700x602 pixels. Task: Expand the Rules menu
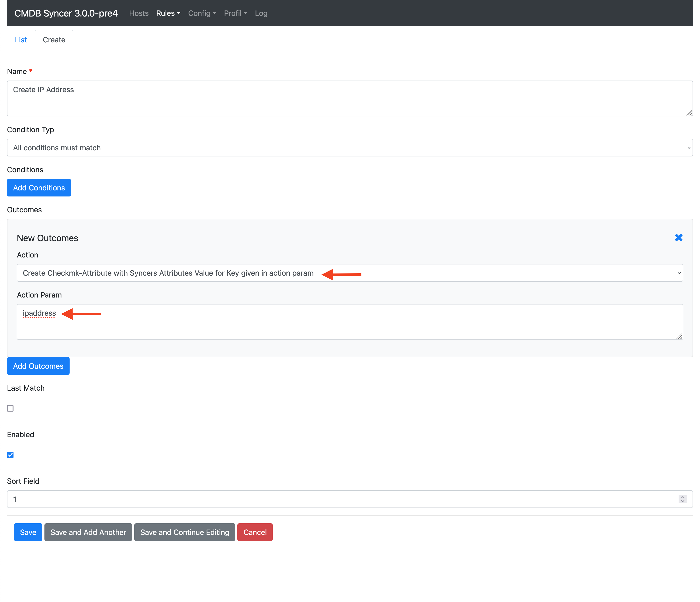168,13
